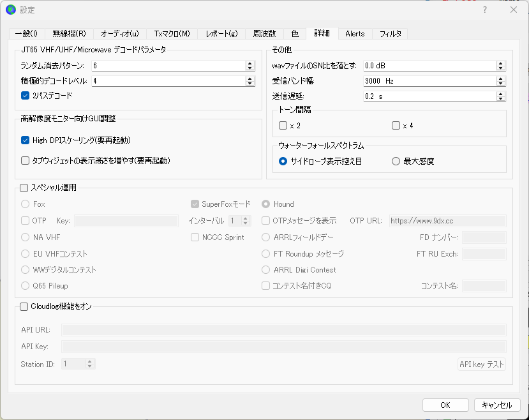Increase 受信バンド幅 Hz with up arrow

501,79
